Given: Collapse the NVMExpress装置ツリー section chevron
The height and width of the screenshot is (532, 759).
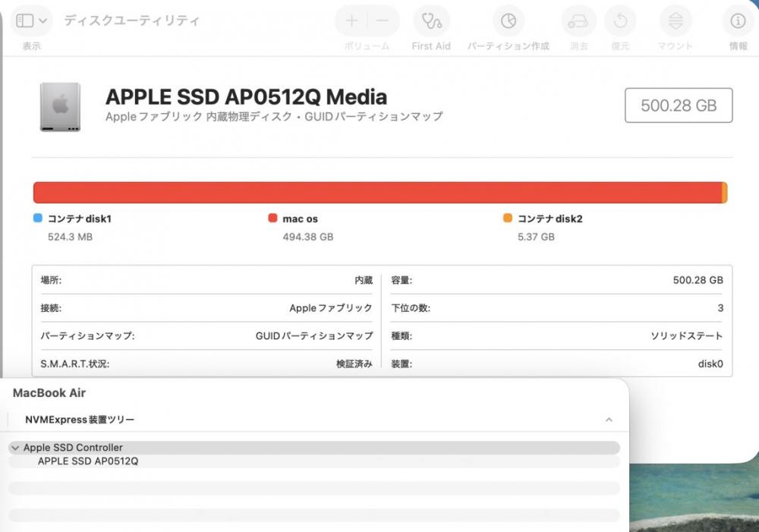Looking at the screenshot, I should (609, 420).
